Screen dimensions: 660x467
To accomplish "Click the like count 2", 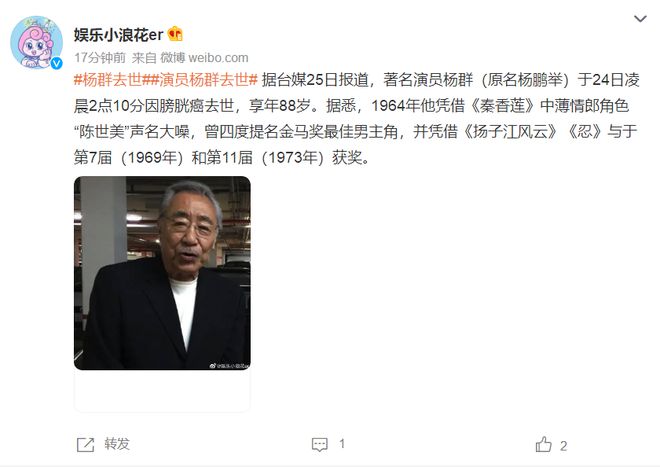I will pyautogui.click(x=564, y=446).
